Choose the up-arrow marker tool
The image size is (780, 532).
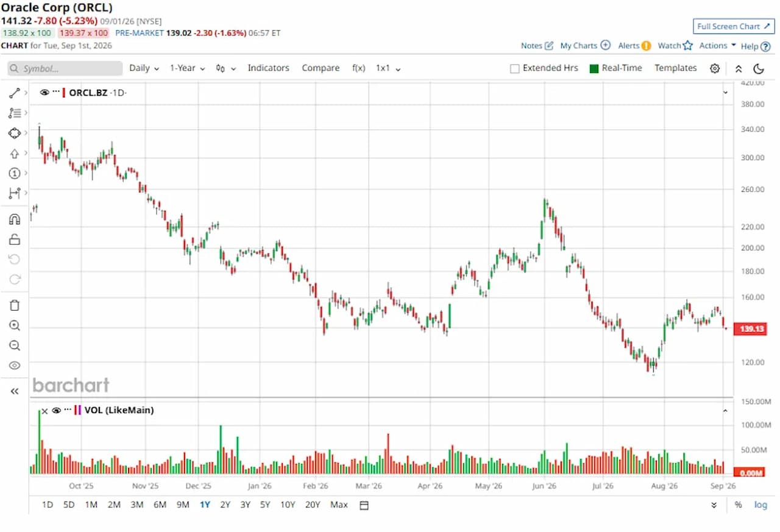click(x=15, y=154)
